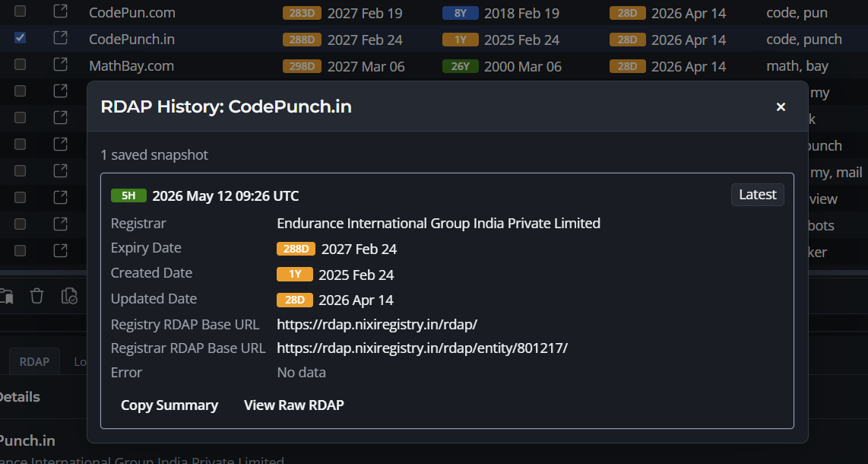Switch to the RDAP tab
The image size is (868, 464).
point(34,361)
